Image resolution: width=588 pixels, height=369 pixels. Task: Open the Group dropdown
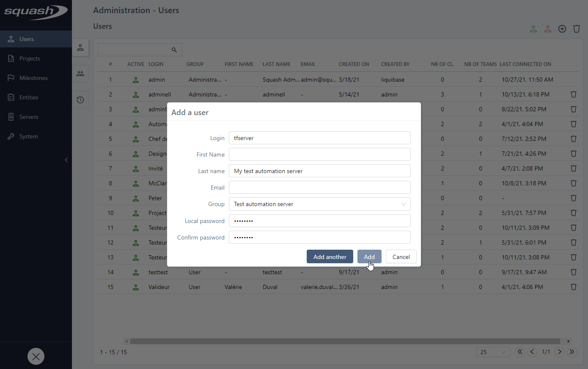tap(319, 204)
